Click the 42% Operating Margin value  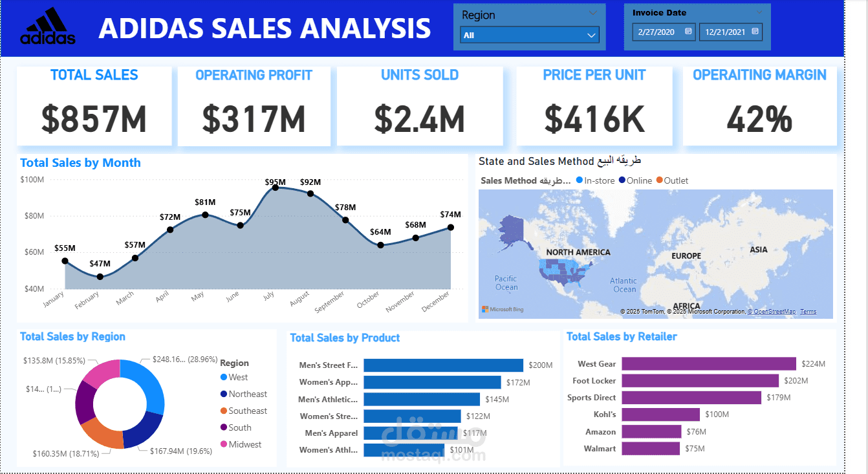click(760, 118)
